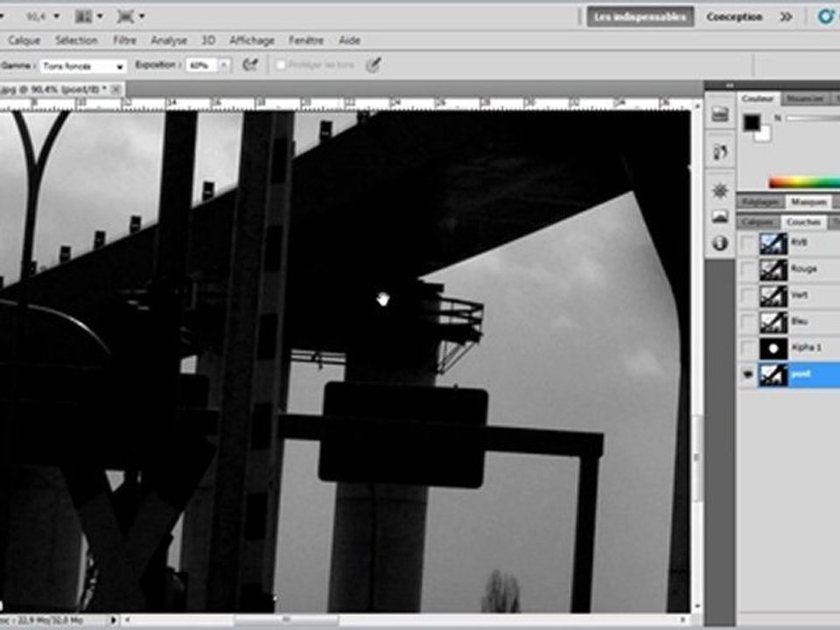Switch to the Couches tab

tap(803, 221)
